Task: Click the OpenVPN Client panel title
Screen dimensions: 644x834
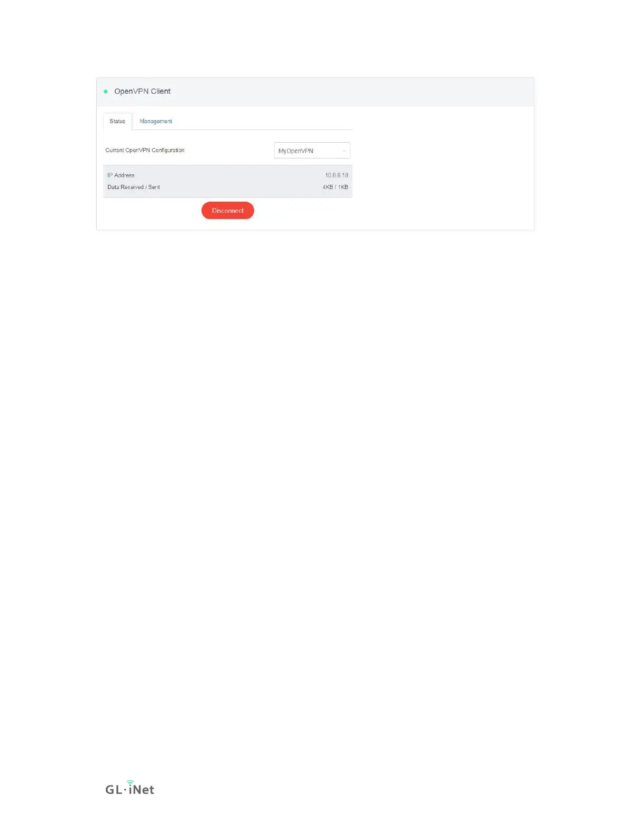Action: click(x=142, y=92)
